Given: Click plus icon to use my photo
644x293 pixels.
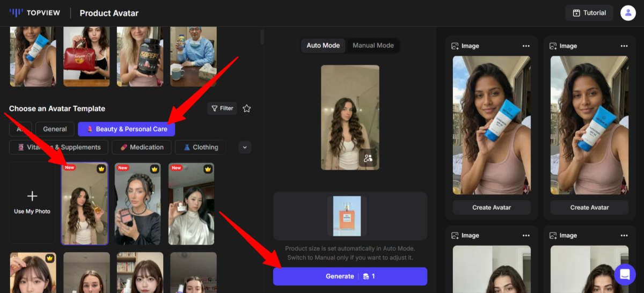Looking at the screenshot, I should pos(32,196).
